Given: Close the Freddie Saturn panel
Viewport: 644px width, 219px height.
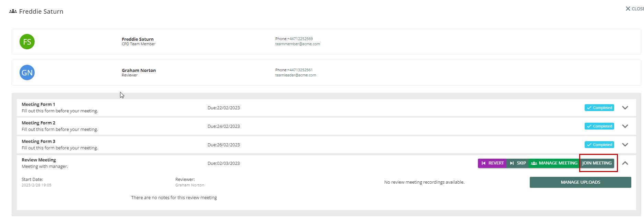Looking at the screenshot, I should point(634,9).
